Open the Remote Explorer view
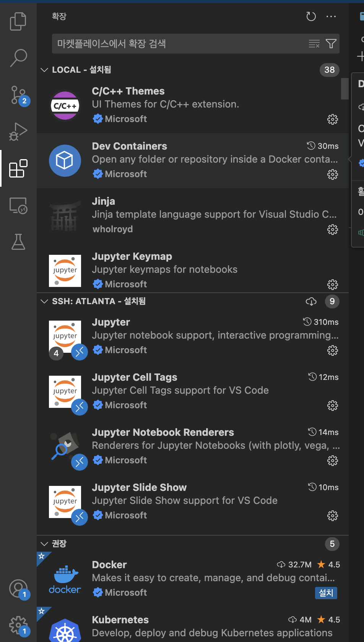Screen dimensions: 364x642 point(18,205)
